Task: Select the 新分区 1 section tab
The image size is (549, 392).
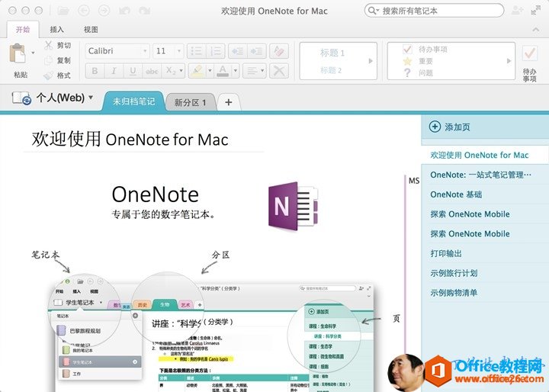Action: 190,102
